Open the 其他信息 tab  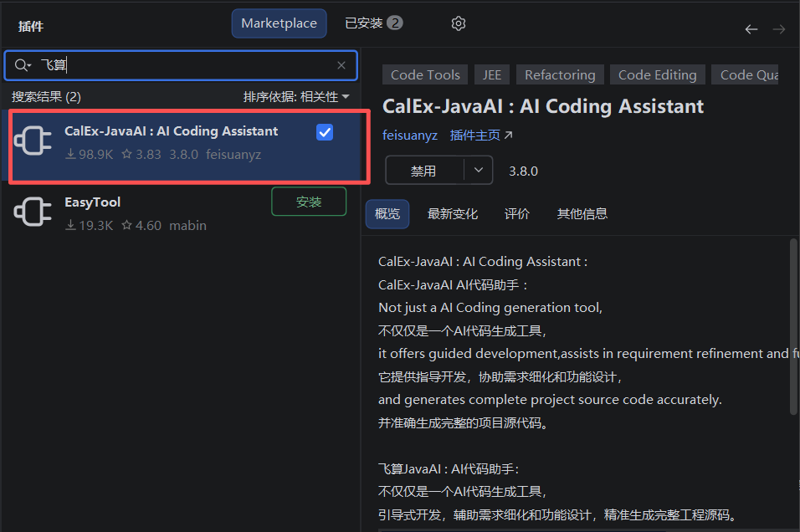click(582, 213)
